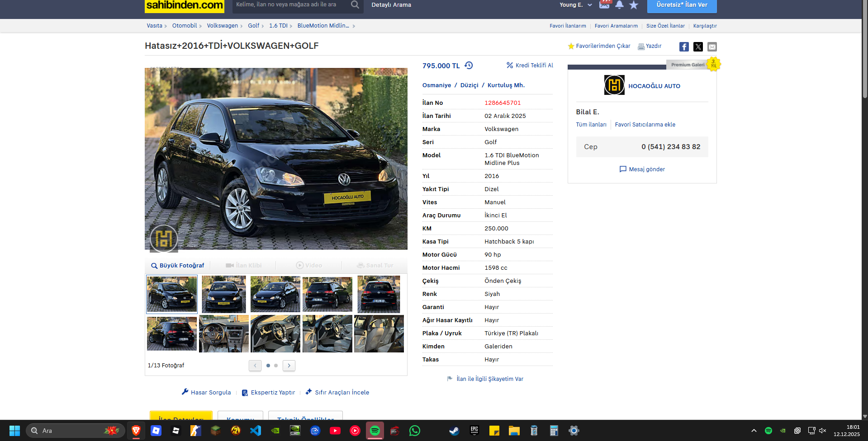
Task: Expand Young E. account menu
Action: click(x=575, y=5)
